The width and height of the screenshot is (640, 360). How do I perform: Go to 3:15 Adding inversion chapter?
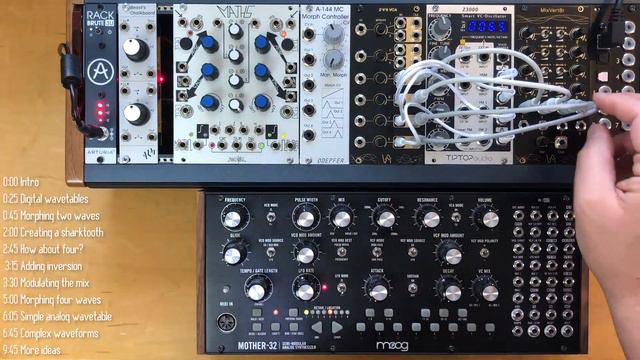tap(43, 266)
